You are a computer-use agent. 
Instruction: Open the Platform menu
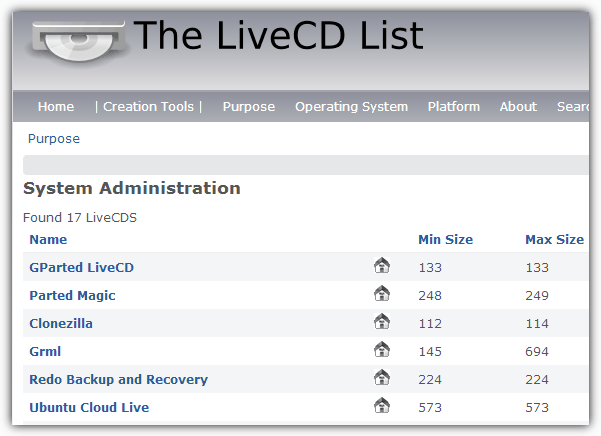(x=454, y=107)
